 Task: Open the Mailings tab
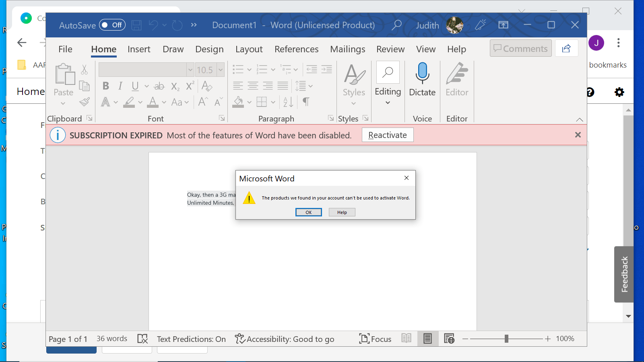coord(347,49)
